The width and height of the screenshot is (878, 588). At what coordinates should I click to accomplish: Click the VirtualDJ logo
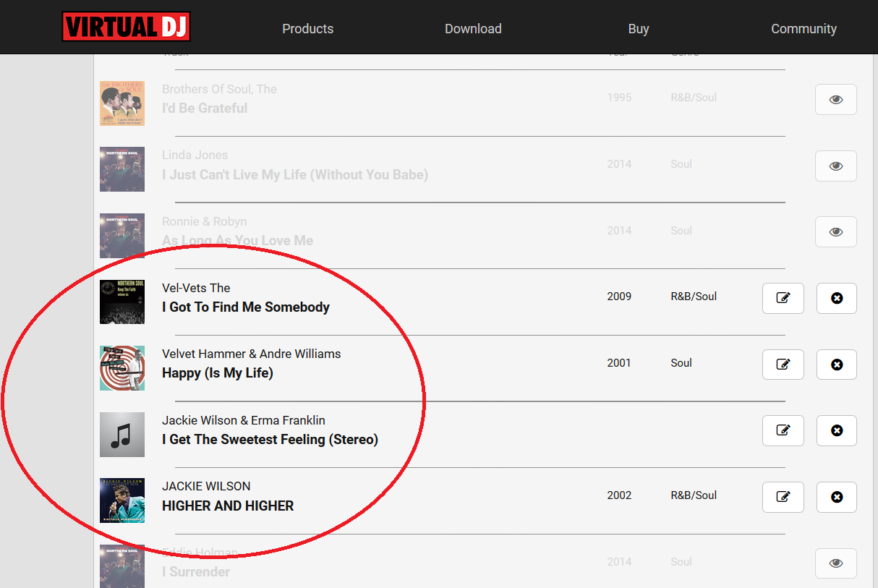point(126,27)
